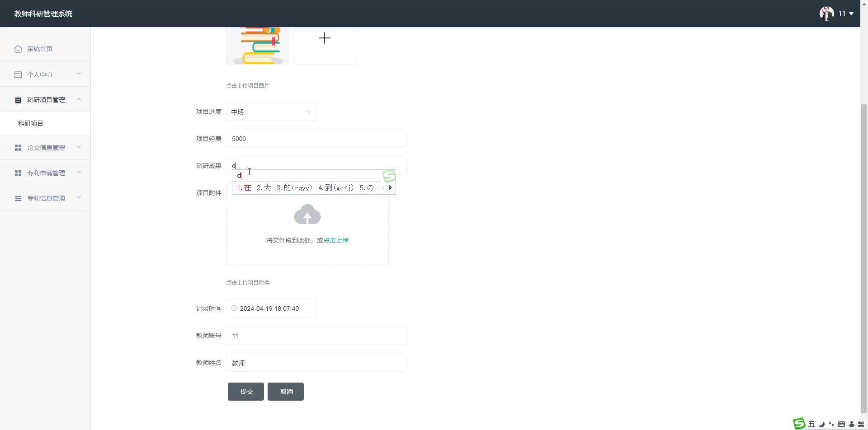Open 专利信息管理 sidebar menu
Viewport: 868px width, 430px height.
(x=46, y=198)
